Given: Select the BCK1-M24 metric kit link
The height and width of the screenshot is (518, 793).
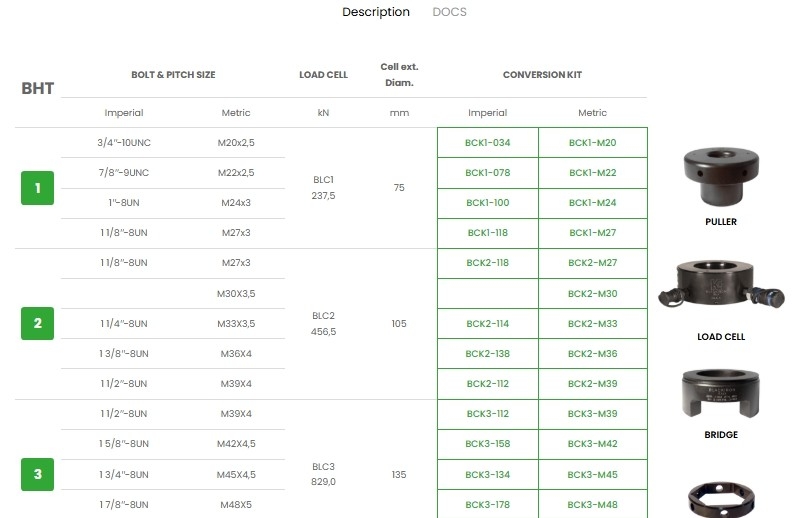Looking at the screenshot, I should tap(592, 203).
